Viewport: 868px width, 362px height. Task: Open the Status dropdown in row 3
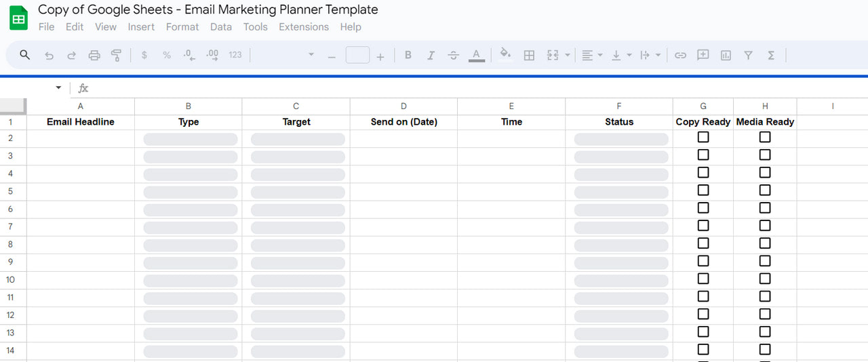[x=621, y=157]
